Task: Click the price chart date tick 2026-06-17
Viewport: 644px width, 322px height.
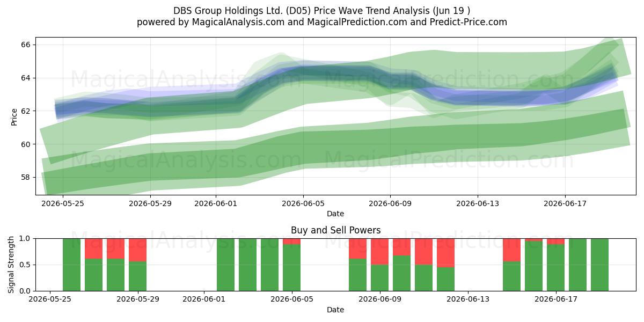Action: click(x=565, y=203)
